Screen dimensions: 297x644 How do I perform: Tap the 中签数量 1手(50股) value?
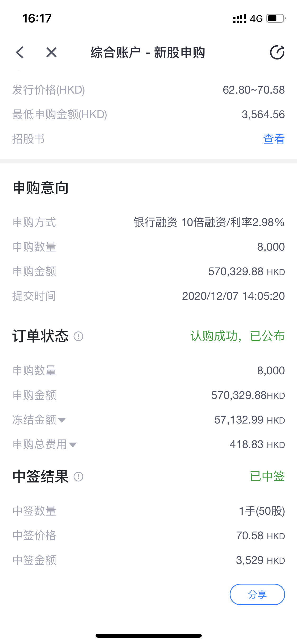(262, 511)
